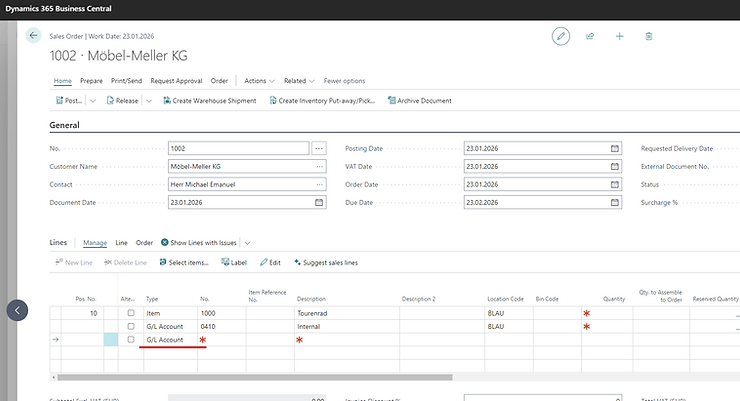Image resolution: width=740 pixels, height=401 pixels.
Task: Click Document Date calendar icon
Action: [319, 202]
